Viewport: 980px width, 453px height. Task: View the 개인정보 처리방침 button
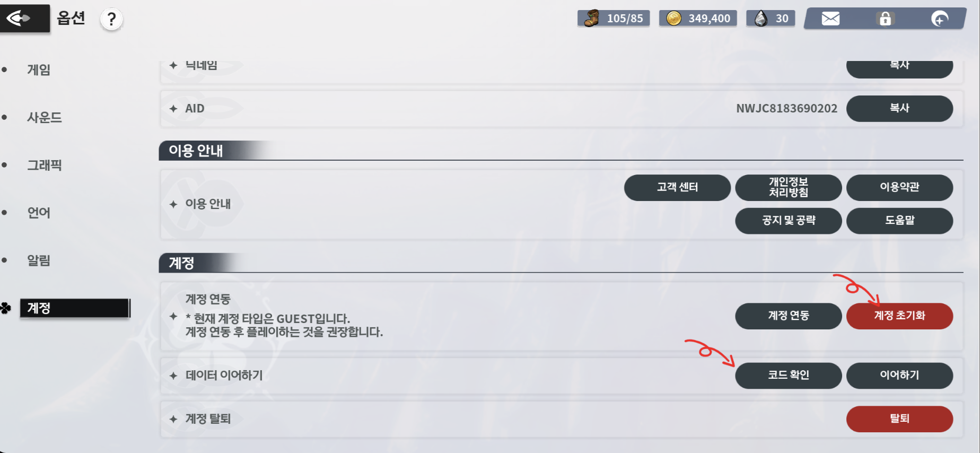coord(788,187)
